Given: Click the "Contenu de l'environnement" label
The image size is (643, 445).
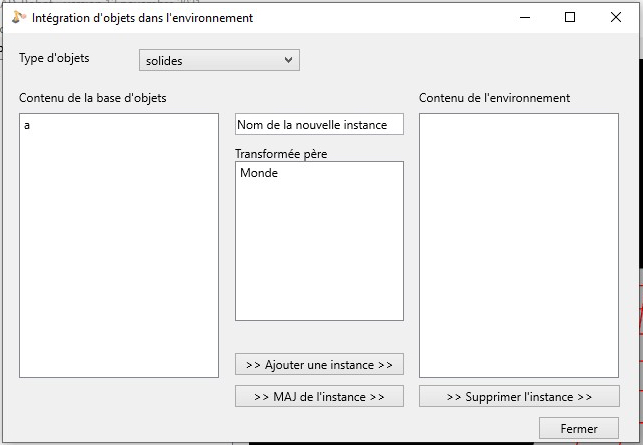Looking at the screenshot, I should click(x=494, y=98).
